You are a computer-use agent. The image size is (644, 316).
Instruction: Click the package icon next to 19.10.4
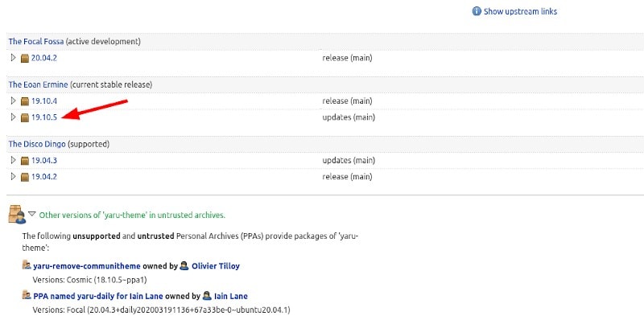click(x=25, y=101)
